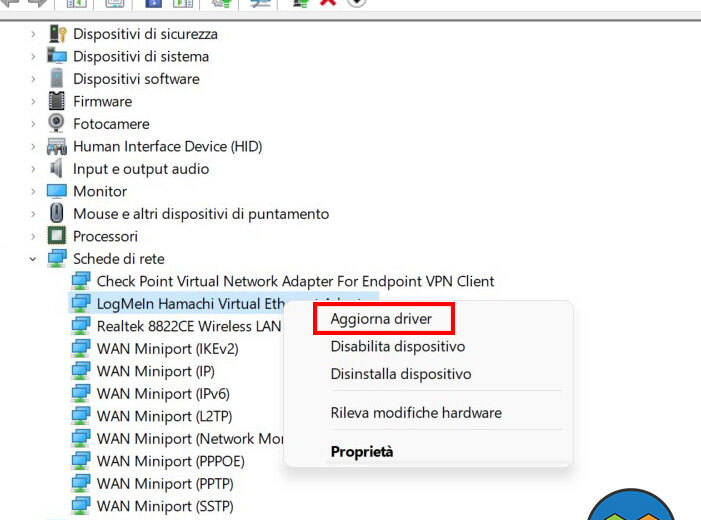Select Check Point Virtual Network Adapter entry

click(x=296, y=281)
